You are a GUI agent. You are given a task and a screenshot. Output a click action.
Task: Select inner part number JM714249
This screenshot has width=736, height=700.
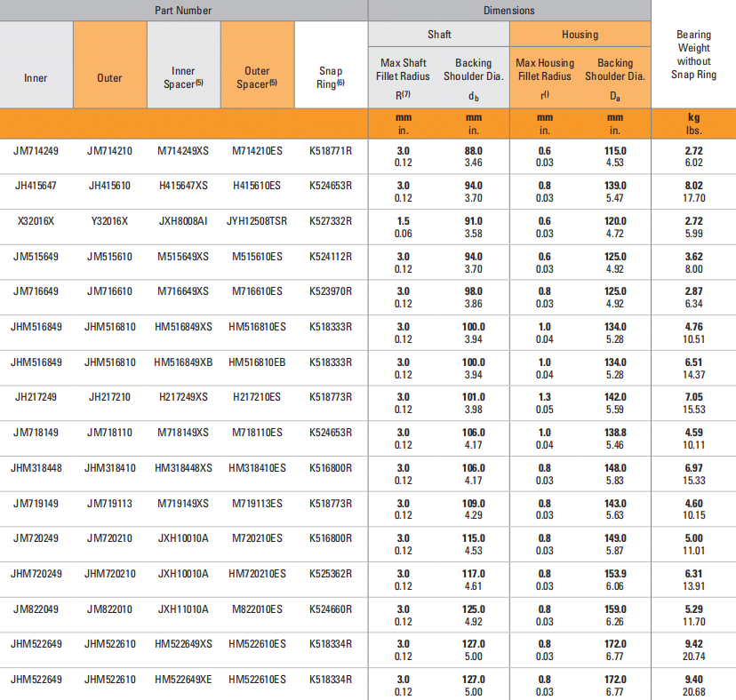(36, 151)
